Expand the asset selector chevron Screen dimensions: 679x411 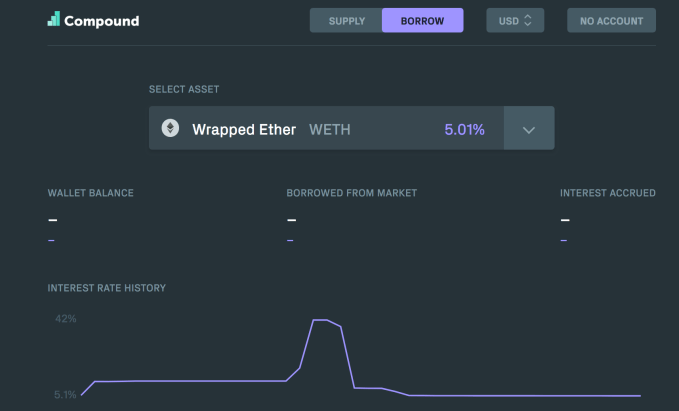[x=529, y=129]
